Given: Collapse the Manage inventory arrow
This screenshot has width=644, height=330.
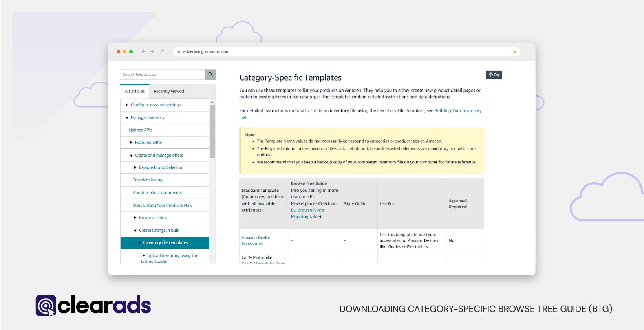Looking at the screenshot, I should coord(127,118).
